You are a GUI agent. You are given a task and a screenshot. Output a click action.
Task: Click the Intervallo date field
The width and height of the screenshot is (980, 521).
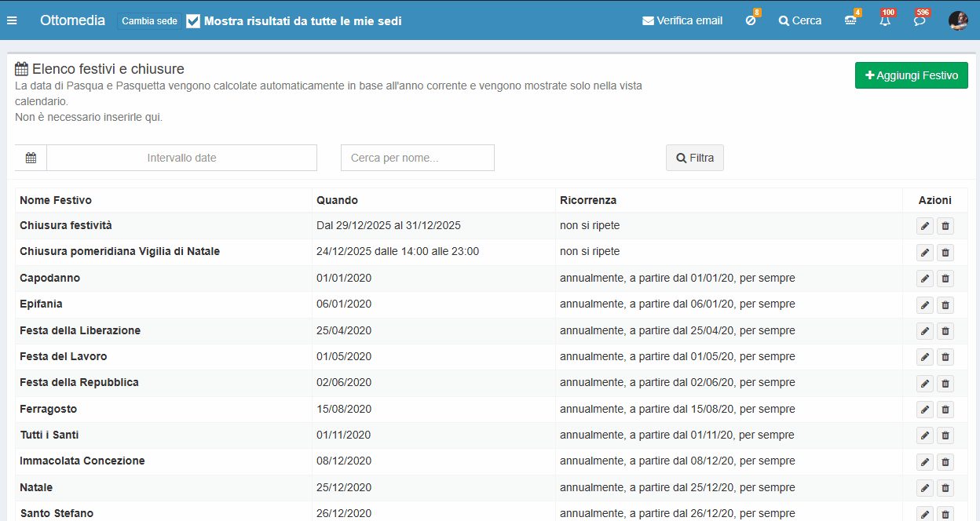[x=181, y=158]
